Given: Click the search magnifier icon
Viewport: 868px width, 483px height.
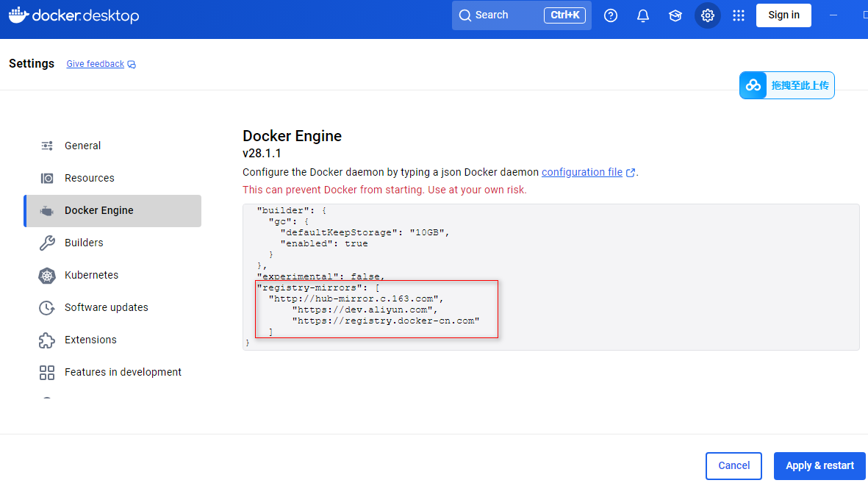Looking at the screenshot, I should pos(465,15).
